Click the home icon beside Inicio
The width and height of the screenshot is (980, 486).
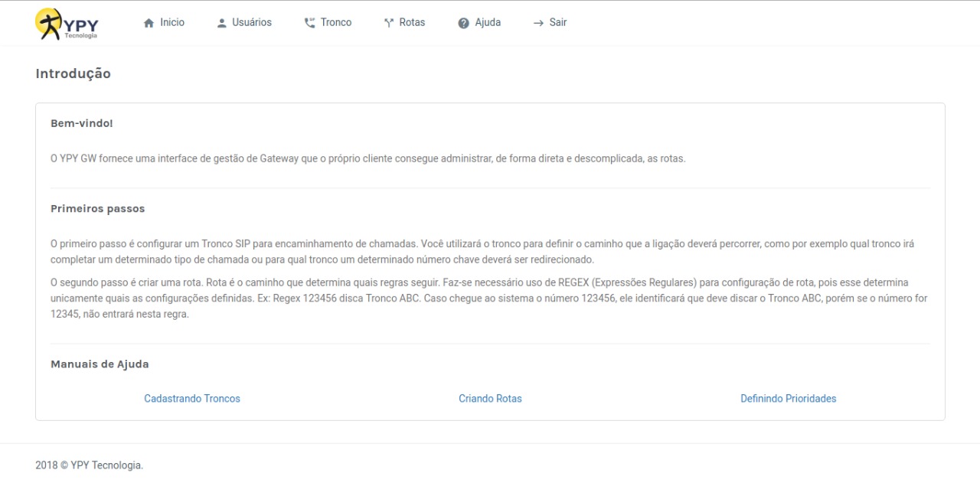tap(149, 23)
